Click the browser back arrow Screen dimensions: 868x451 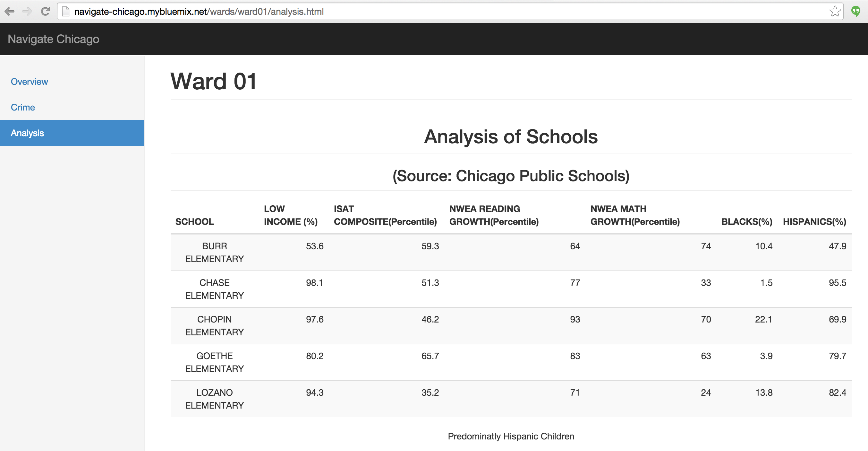9,12
